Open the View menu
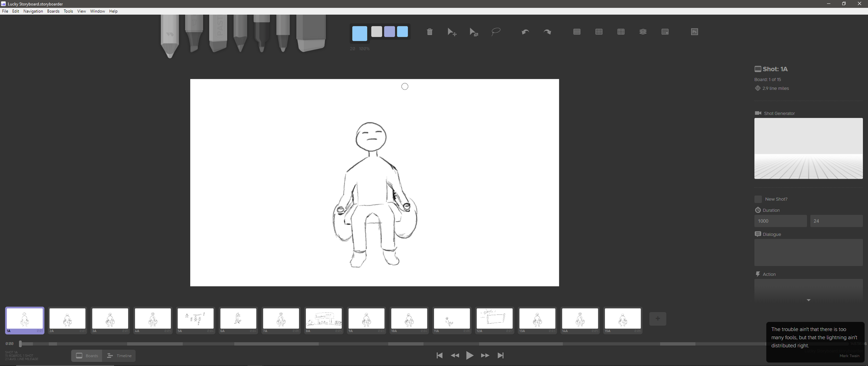This screenshot has height=366, width=868. pos(82,11)
